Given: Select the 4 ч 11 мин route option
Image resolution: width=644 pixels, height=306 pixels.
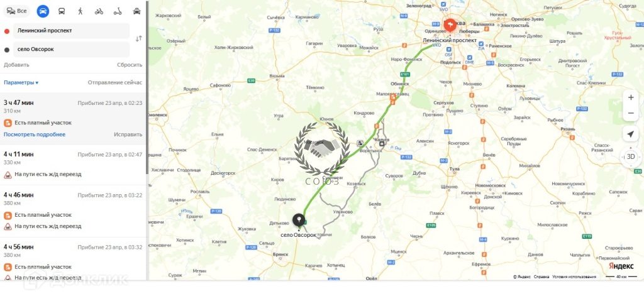Looking at the screenshot, I should pos(73,165).
